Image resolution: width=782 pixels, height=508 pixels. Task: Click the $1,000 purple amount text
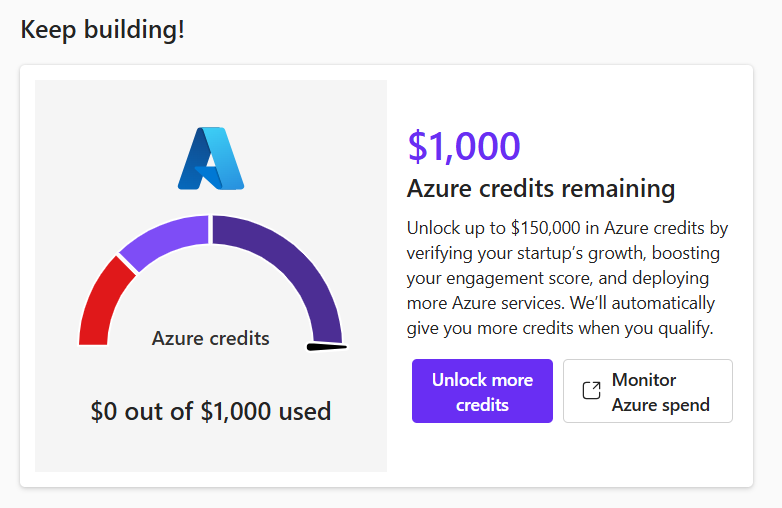pos(464,146)
